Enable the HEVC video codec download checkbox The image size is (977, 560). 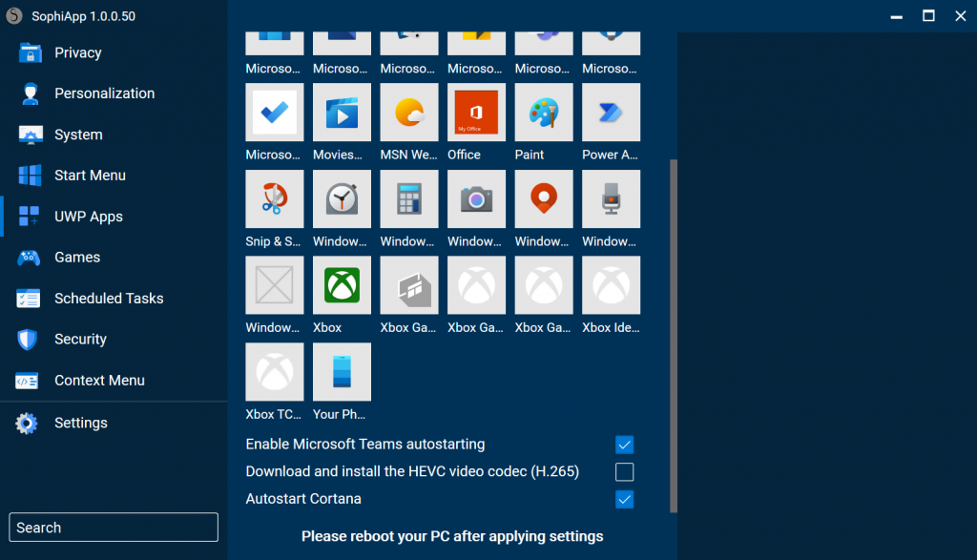click(x=624, y=471)
